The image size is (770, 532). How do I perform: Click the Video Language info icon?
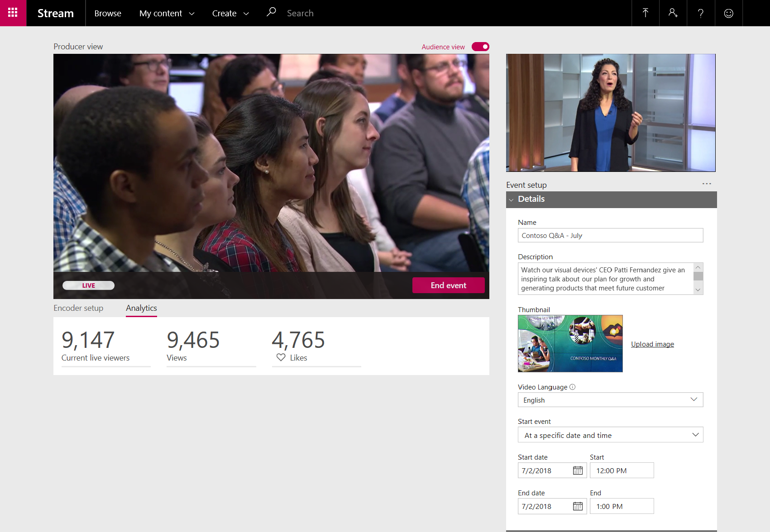tap(572, 387)
